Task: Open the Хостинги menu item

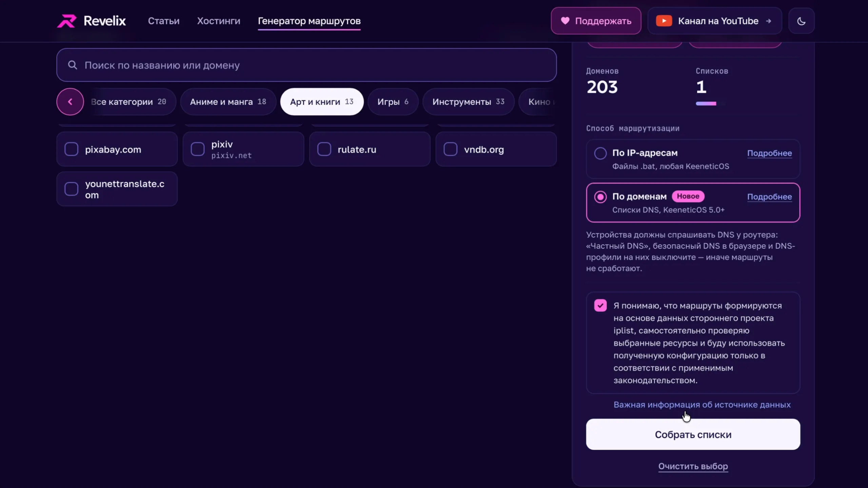Action: pos(218,21)
